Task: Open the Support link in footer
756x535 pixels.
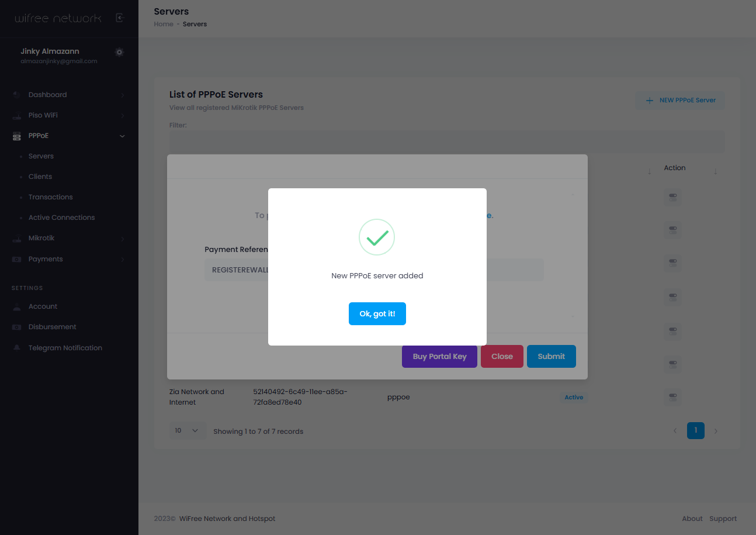Action: [x=723, y=518]
